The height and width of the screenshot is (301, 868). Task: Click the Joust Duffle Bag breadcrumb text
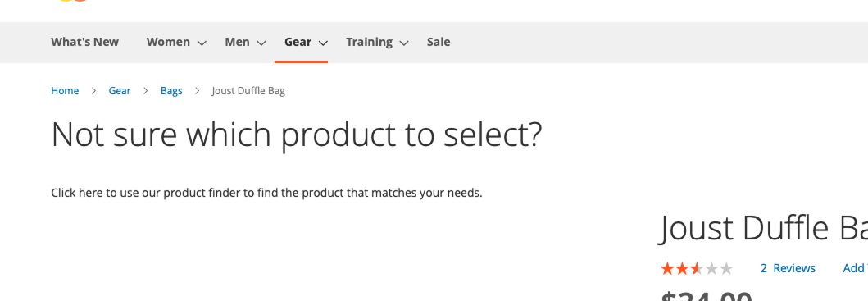(x=248, y=91)
